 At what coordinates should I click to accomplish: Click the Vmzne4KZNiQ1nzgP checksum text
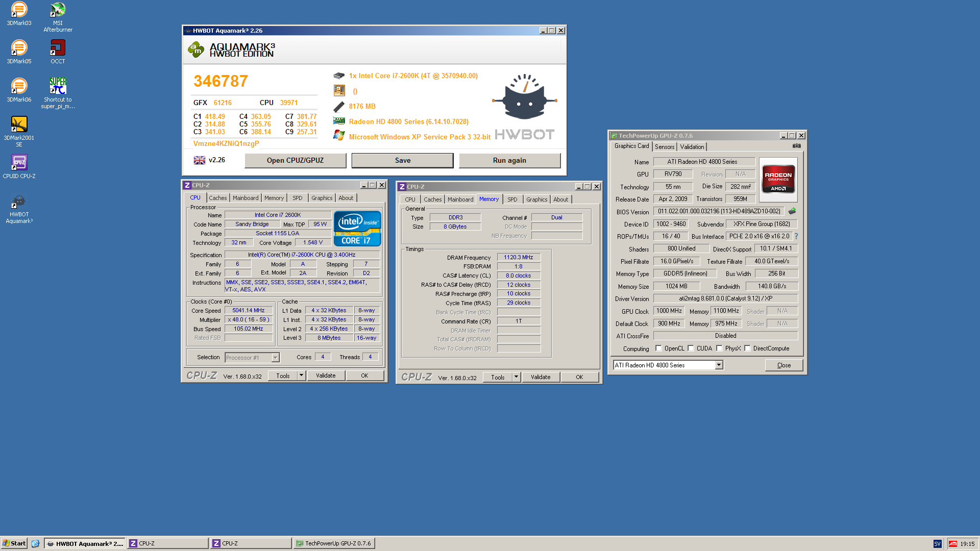226,143
